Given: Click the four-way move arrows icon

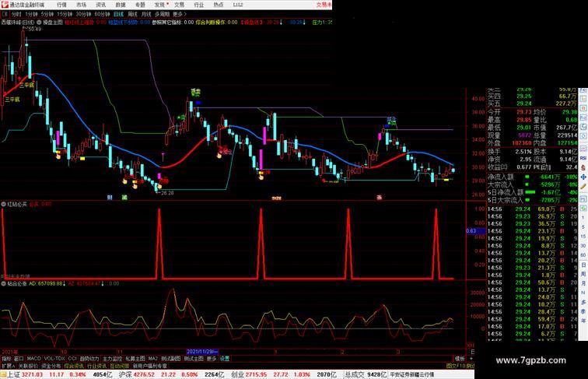Looking at the screenshot, I should tap(583, 177).
